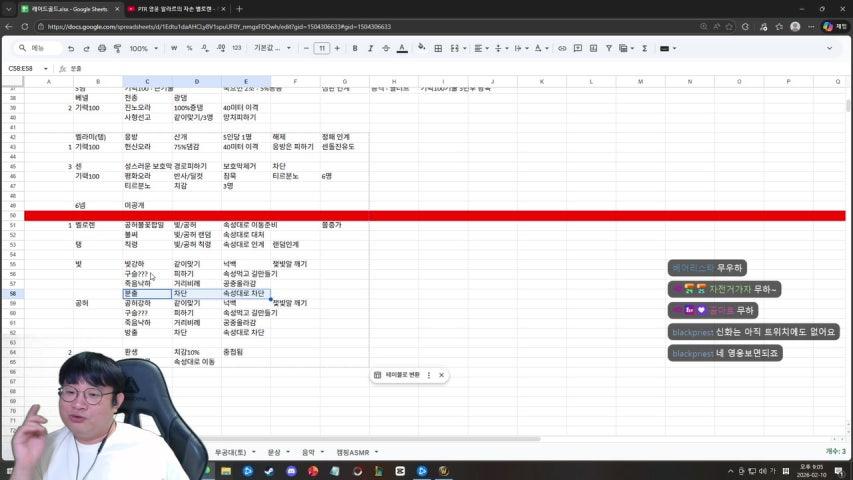Image resolution: width=853 pixels, height=480 pixels.
Task: Click the borders grid icon
Action: point(438,48)
